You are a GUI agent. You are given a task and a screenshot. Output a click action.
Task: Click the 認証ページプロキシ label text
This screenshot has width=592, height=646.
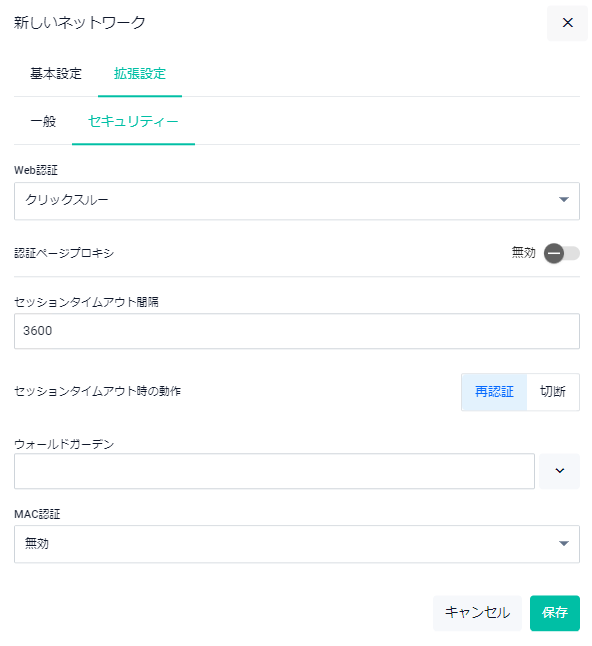point(64,253)
